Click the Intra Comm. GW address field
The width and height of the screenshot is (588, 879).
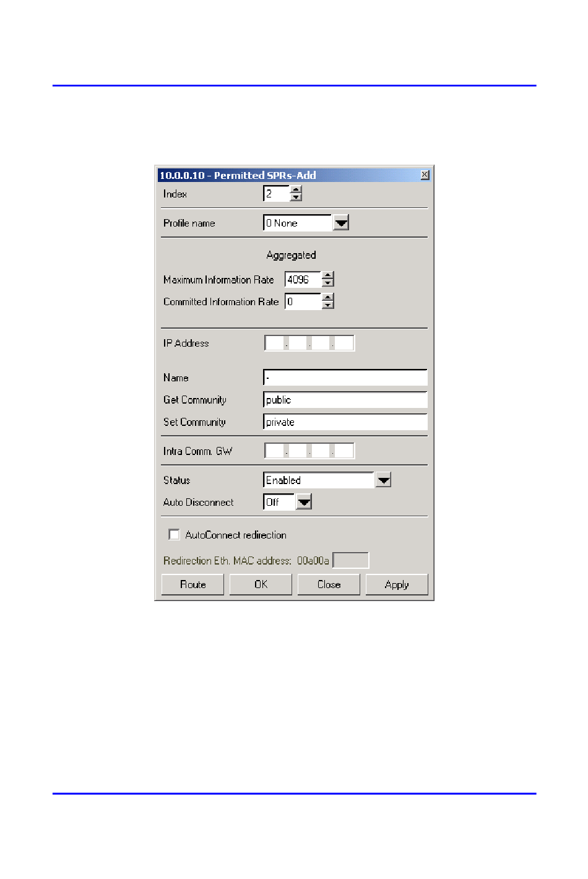point(309,451)
